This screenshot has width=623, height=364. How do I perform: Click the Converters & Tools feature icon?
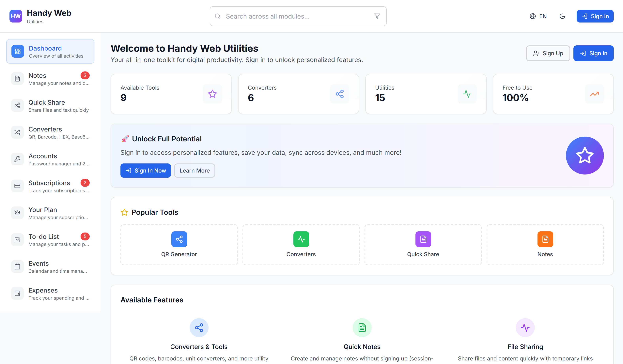click(199, 328)
